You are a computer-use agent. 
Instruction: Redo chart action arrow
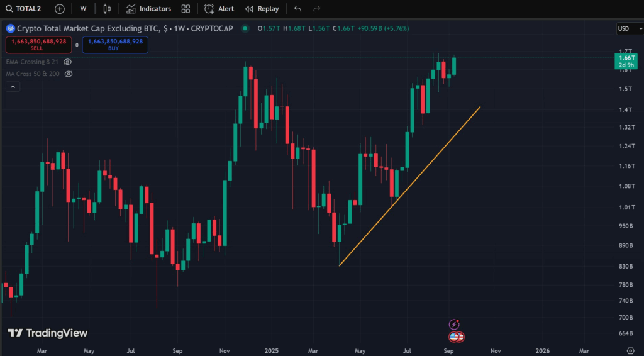tap(317, 9)
